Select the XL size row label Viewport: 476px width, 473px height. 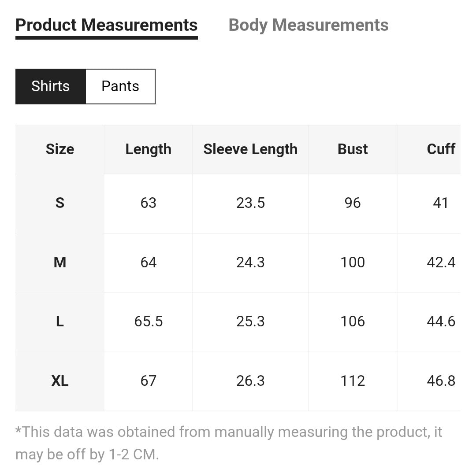[x=60, y=381]
